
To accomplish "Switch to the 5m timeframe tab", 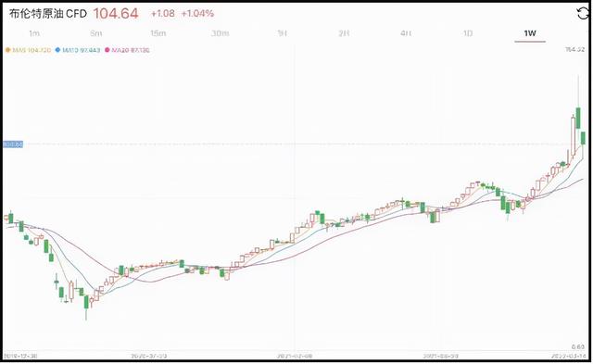I will tap(96, 33).
